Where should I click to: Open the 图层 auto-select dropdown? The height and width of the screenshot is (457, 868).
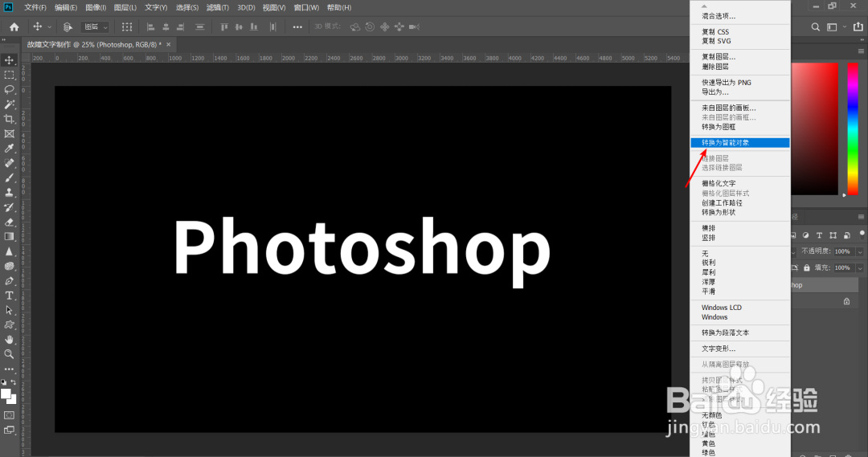(95, 27)
